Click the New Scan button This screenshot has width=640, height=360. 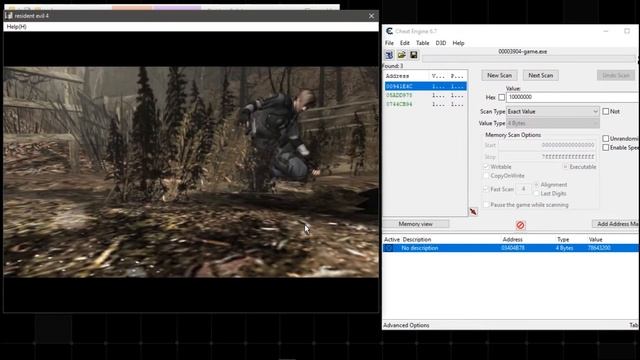pos(499,75)
